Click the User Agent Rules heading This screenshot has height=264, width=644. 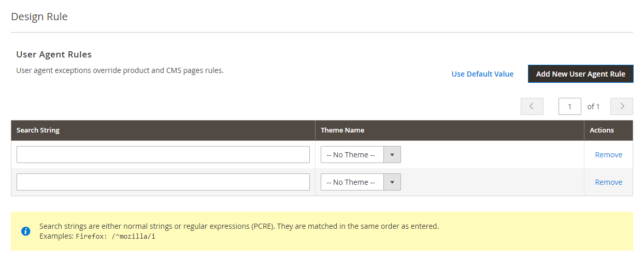tap(54, 54)
